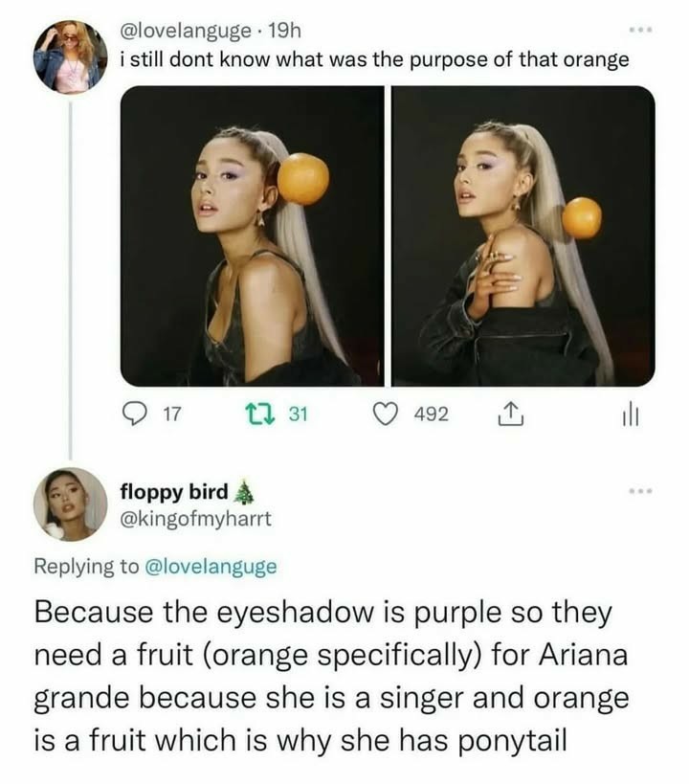Click @lovelanguge in the Replying to line
This screenshot has width=689, height=784.
point(211,566)
